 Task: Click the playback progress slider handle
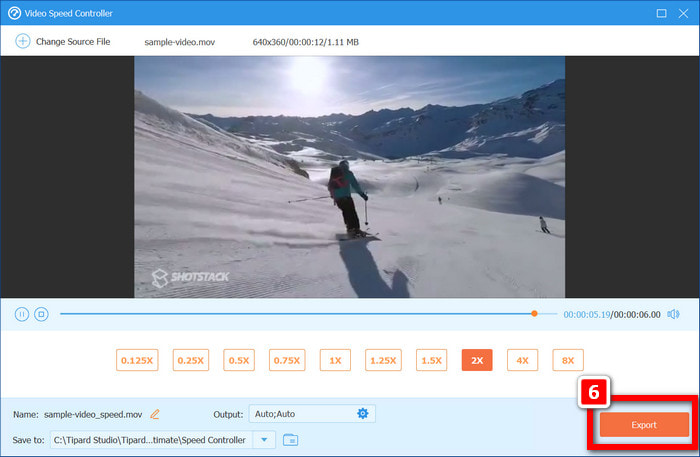coord(535,314)
